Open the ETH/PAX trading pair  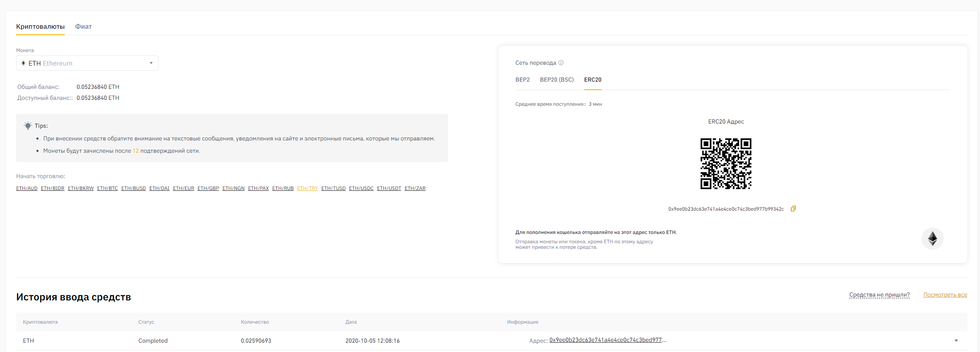click(259, 188)
